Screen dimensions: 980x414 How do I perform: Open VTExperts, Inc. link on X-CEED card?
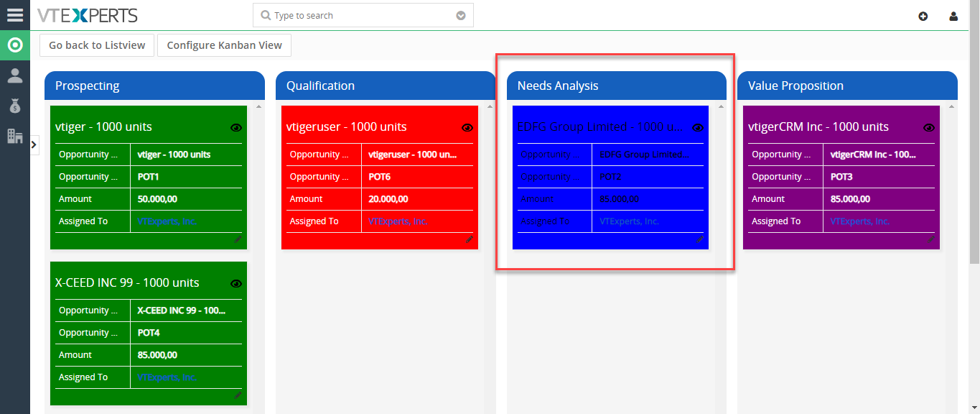pyautogui.click(x=167, y=377)
